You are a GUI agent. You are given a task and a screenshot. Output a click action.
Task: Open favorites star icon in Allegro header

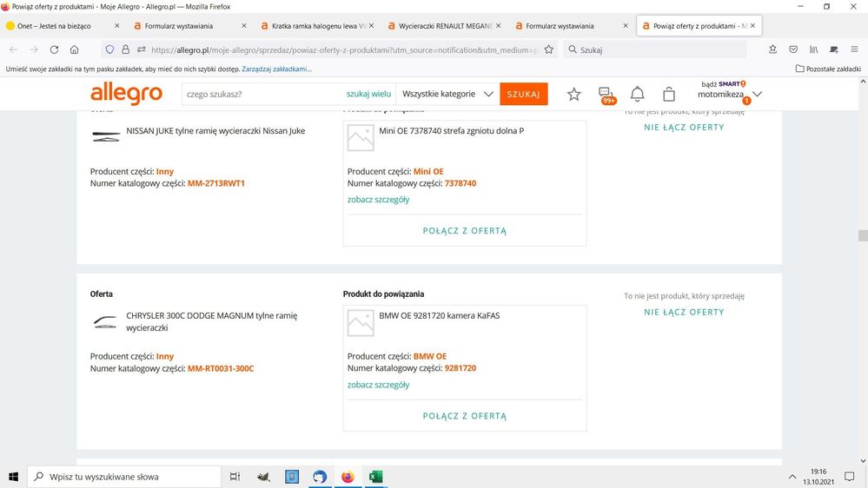pos(574,95)
